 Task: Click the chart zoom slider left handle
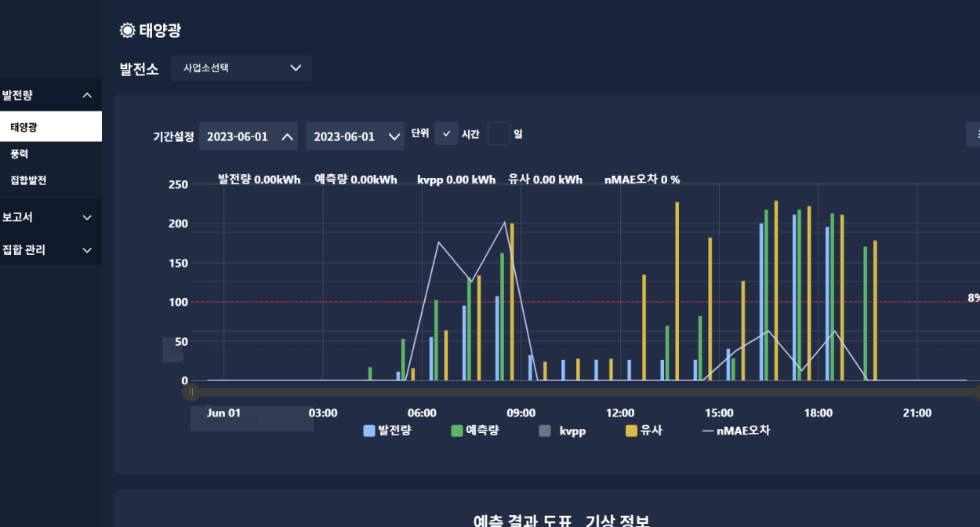tap(191, 392)
